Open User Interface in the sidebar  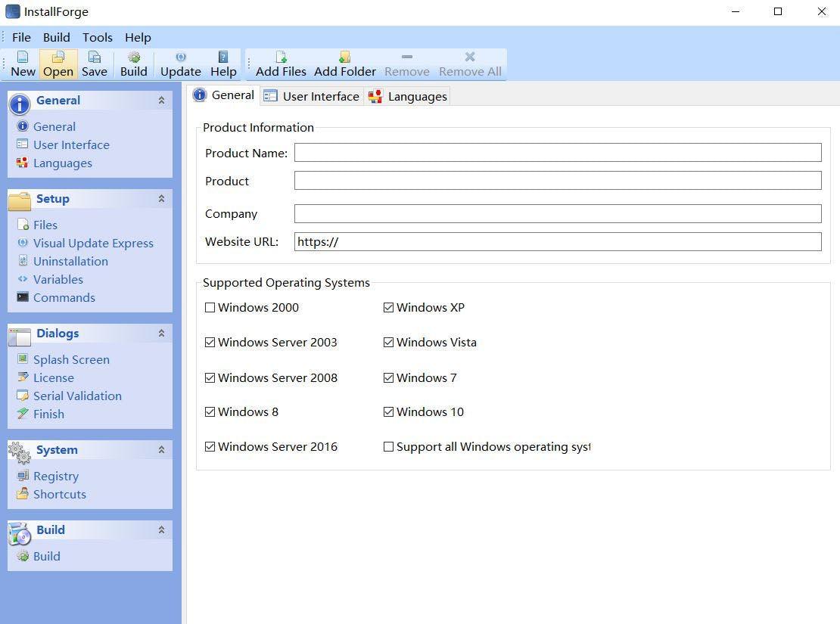(70, 144)
